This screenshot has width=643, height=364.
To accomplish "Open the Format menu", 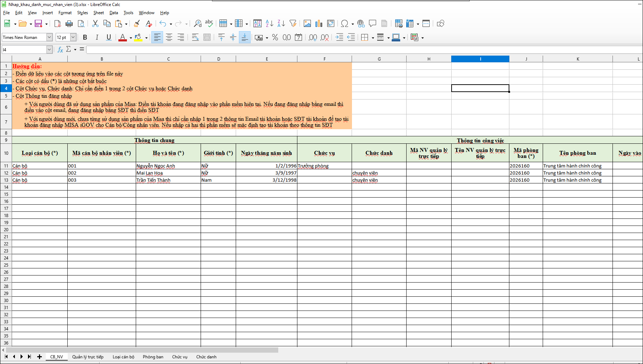I will point(65,13).
